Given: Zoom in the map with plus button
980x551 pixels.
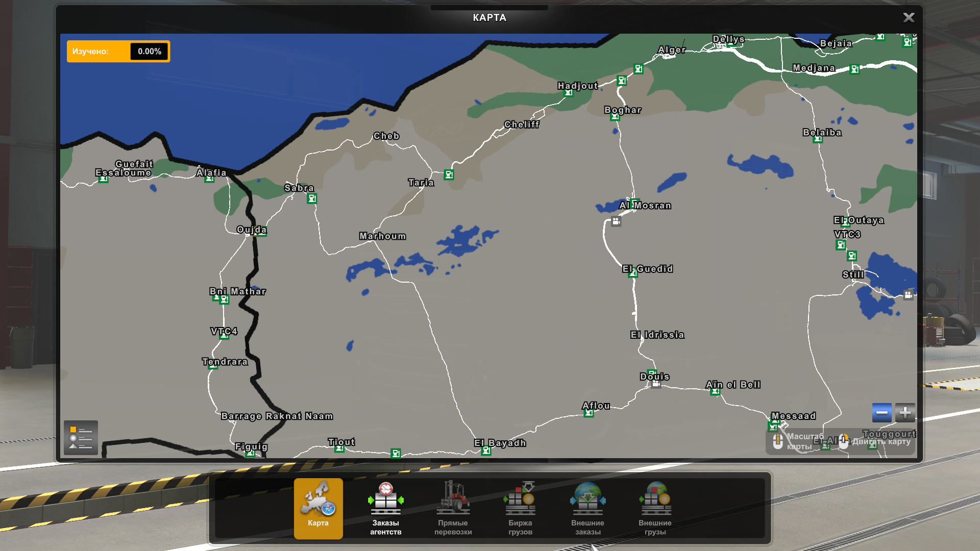Looking at the screenshot, I should [905, 412].
